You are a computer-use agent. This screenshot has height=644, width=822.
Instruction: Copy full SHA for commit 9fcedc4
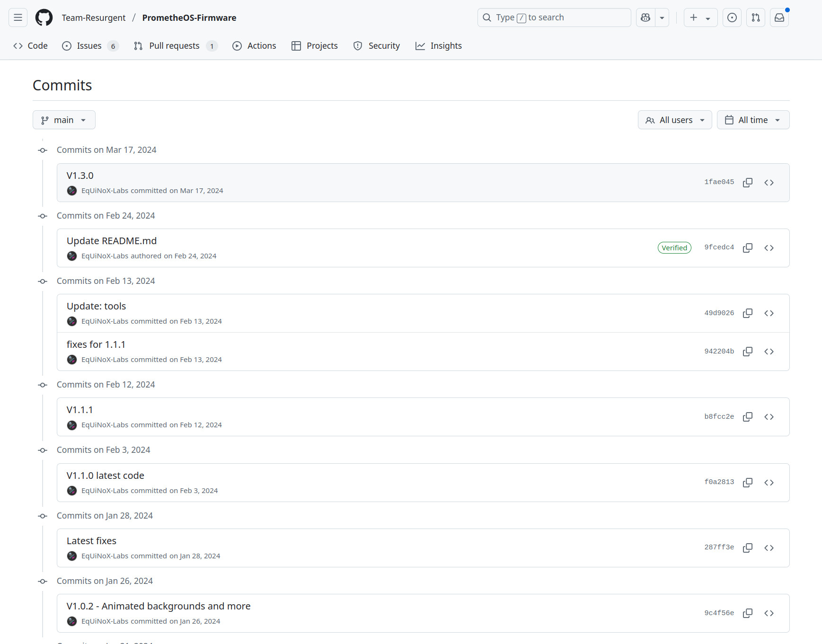(x=748, y=248)
